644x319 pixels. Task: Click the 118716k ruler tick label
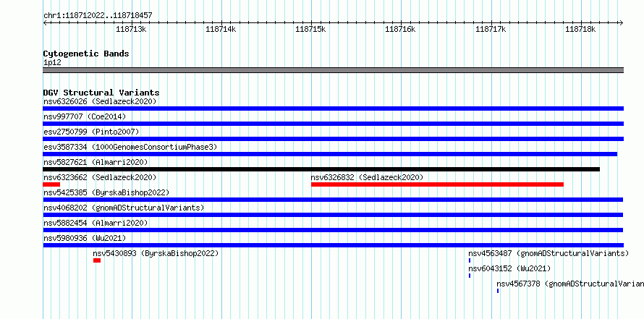click(x=400, y=29)
